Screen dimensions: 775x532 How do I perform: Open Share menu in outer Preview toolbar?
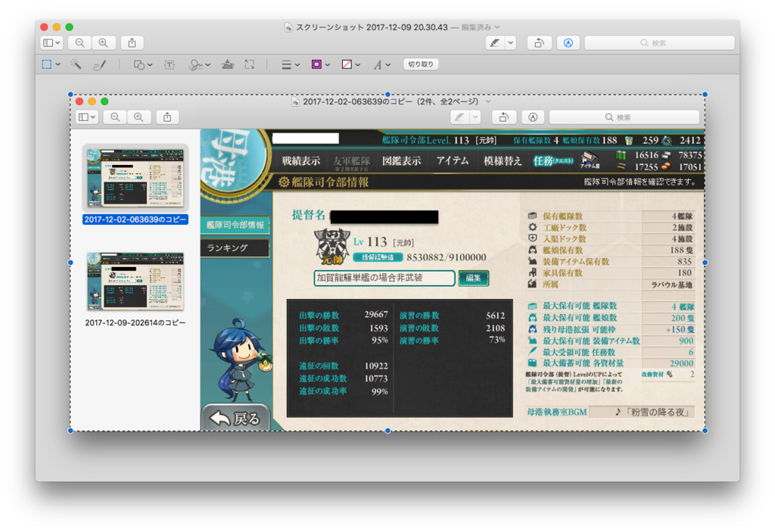coord(132,43)
